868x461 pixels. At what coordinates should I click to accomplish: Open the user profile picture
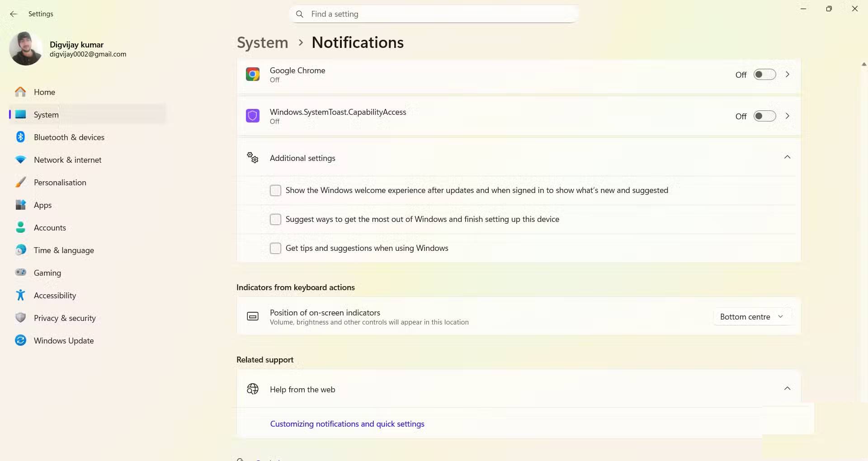click(x=26, y=48)
